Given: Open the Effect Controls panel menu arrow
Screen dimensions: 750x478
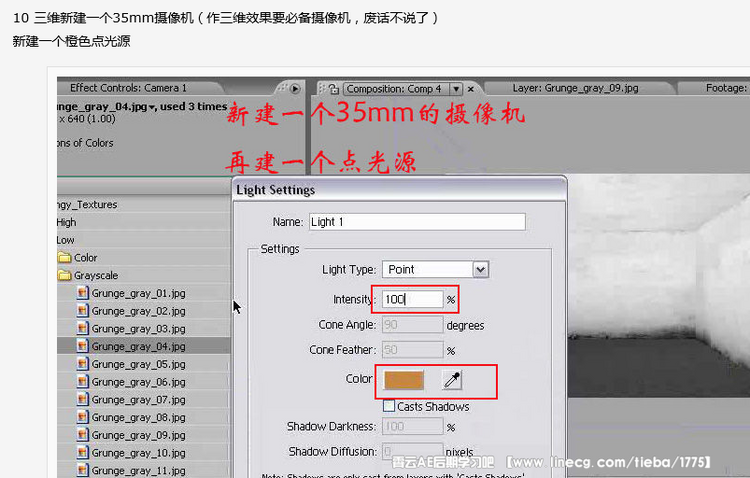Looking at the screenshot, I should coord(295,89).
